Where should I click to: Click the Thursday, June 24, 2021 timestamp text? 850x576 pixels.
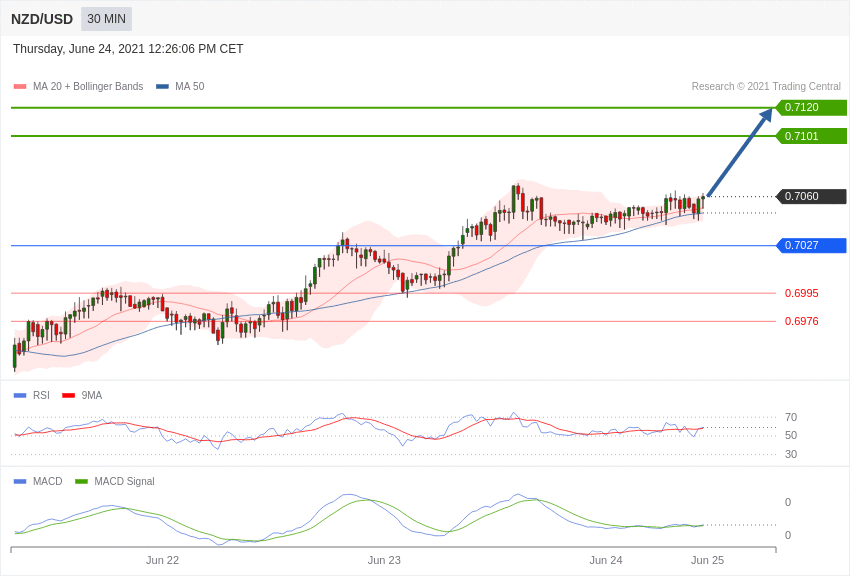pos(128,49)
